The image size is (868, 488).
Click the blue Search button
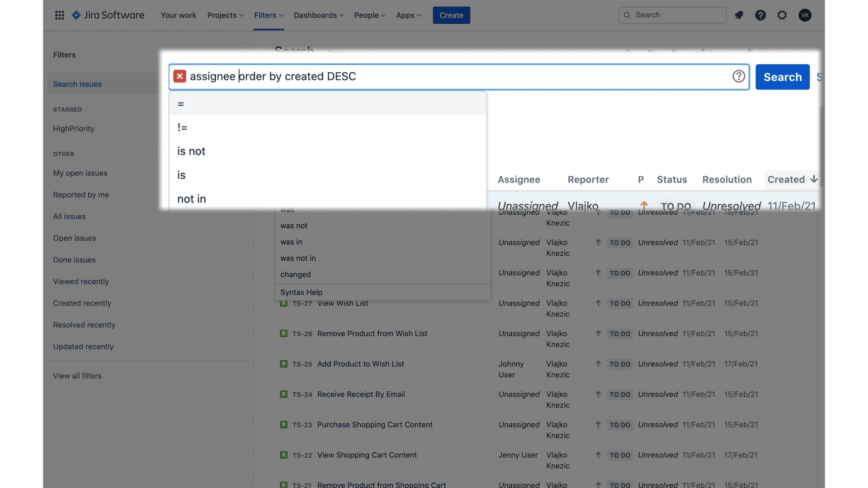pos(783,77)
